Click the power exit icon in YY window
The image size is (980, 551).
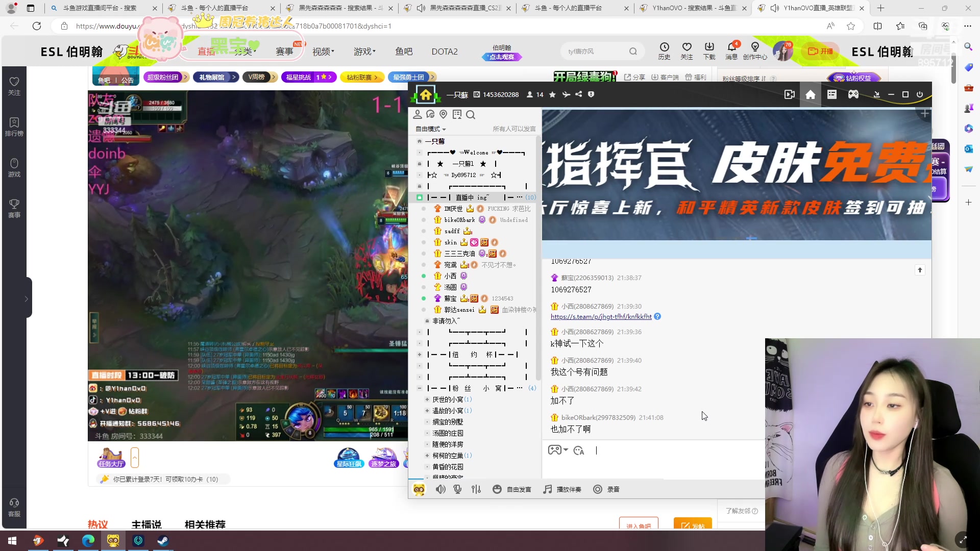click(920, 94)
